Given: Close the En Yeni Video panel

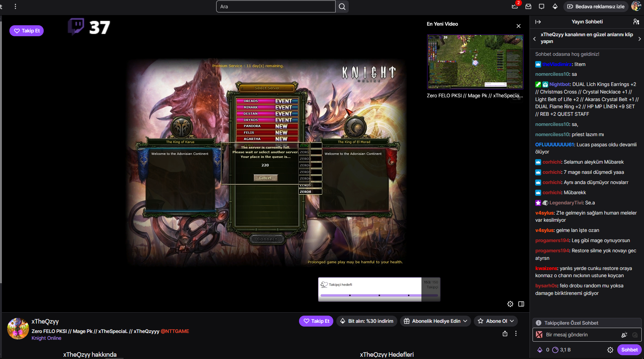Looking at the screenshot, I should click(519, 26).
